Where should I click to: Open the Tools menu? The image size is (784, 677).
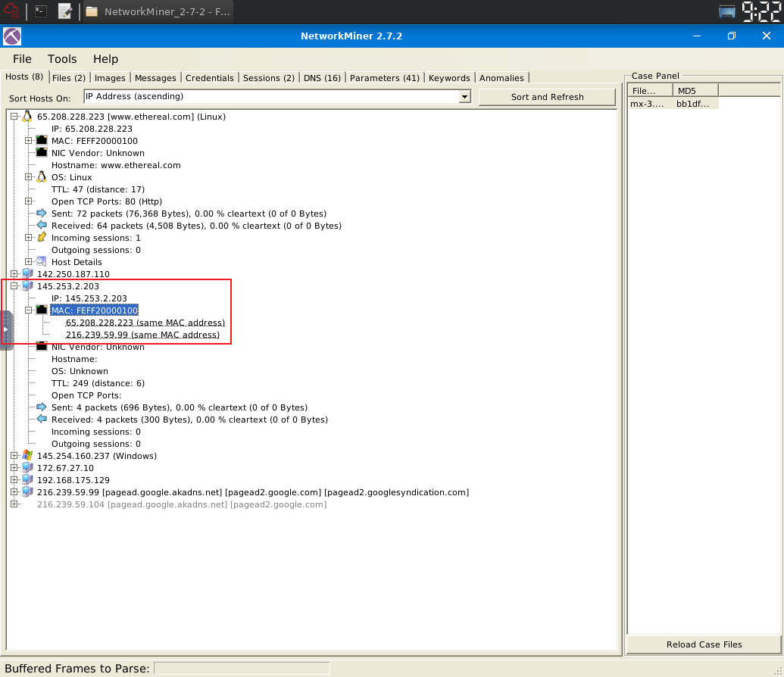pos(62,59)
